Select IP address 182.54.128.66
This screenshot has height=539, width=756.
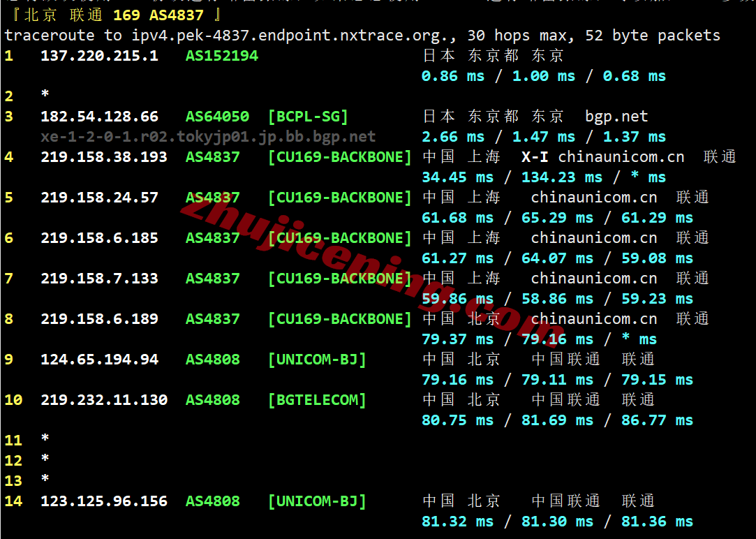tap(99, 117)
